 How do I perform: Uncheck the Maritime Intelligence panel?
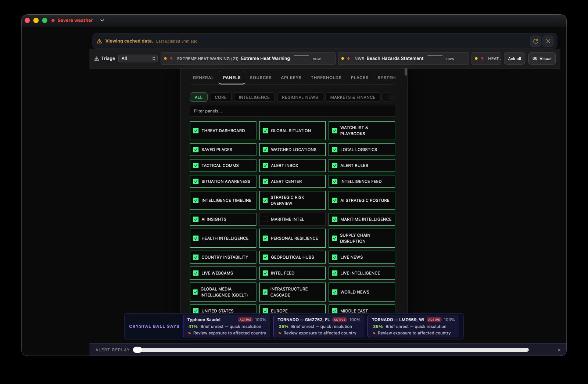[335, 219]
